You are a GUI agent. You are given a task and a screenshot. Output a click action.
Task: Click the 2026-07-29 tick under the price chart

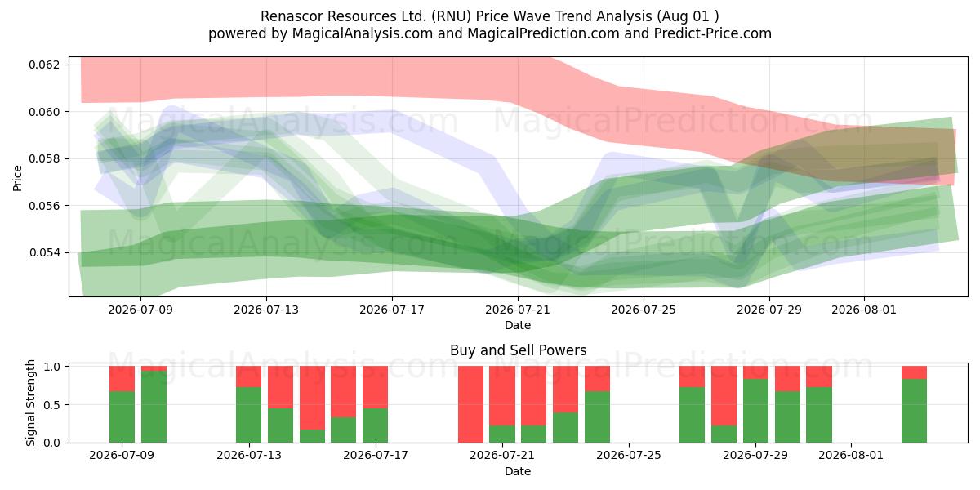769,310
